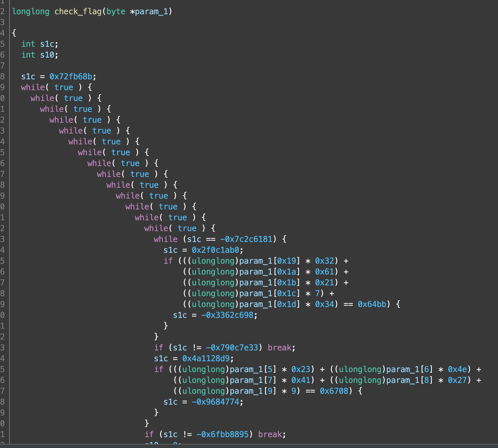Click the constant -0x7c2c6181 in the while condition
The width and height of the screenshot is (498, 448).
coord(246,239)
